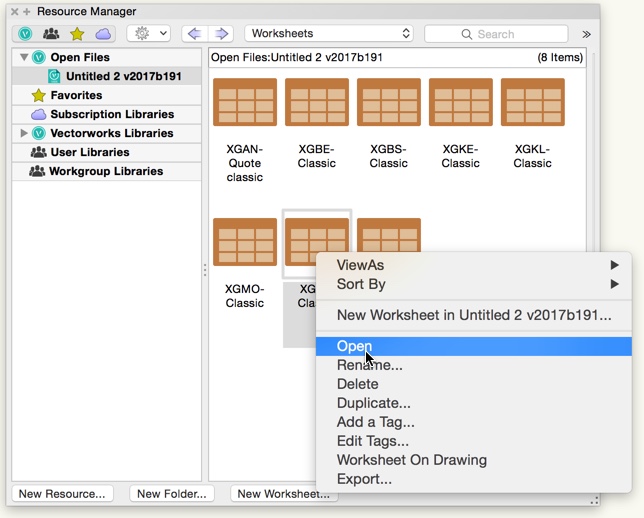This screenshot has height=518, width=644.
Task: Toggle the Workgroup libraries people filter icon
Action: (x=51, y=34)
